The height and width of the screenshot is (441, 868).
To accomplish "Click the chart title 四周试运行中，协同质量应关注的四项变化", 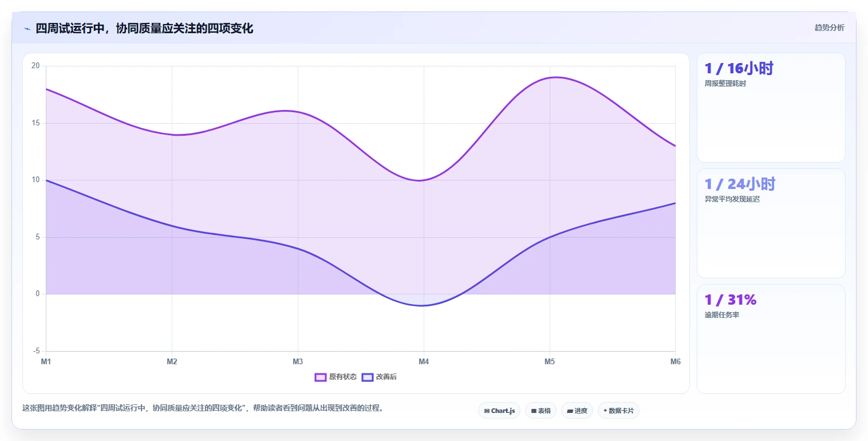I will coord(144,28).
